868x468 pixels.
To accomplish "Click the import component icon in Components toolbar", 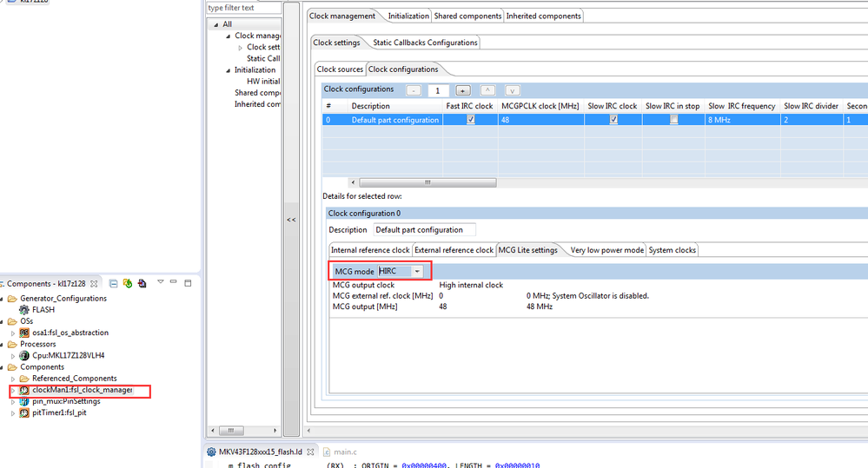I will pos(142,283).
